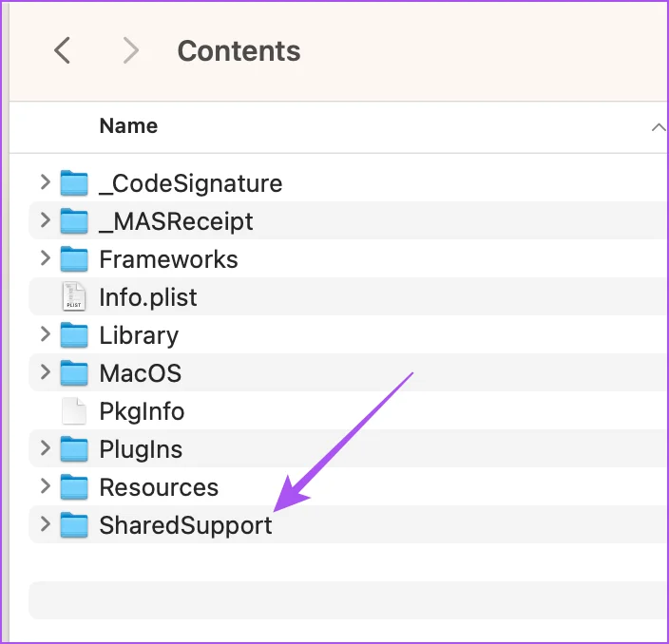Click the SharedSupport folder icon
The image size is (669, 644).
click(74, 525)
